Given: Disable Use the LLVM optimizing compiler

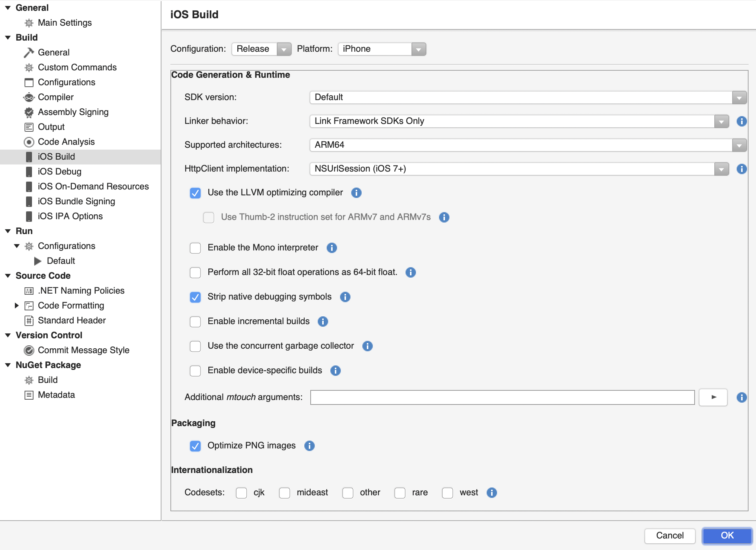Looking at the screenshot, I should pyautogui.click(x=195, y=193).
